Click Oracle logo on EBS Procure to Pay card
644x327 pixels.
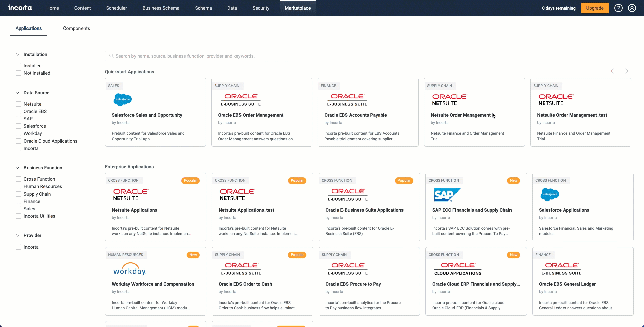(x=348, y=269)
